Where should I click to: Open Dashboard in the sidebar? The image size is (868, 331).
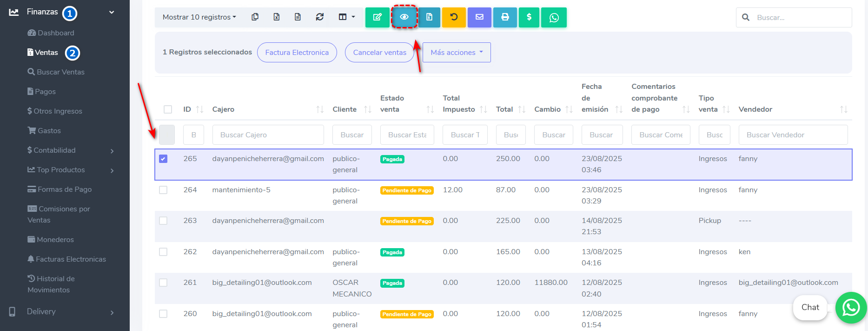point(51,33)
